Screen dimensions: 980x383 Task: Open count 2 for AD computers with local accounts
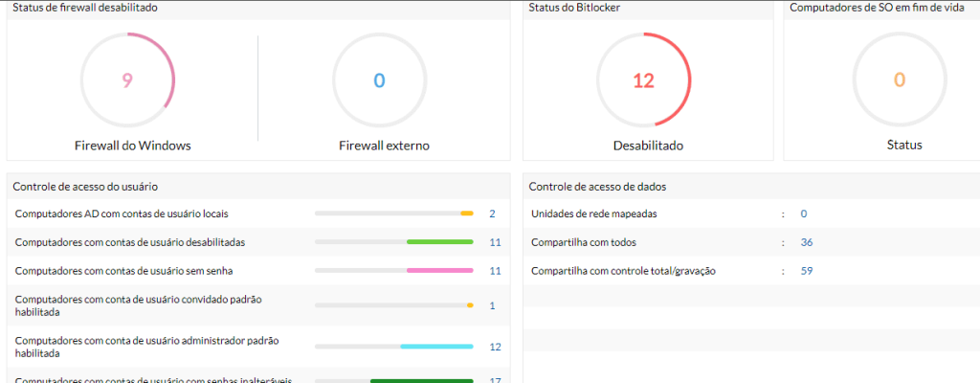pyautogui.click(x=492, y=214)
